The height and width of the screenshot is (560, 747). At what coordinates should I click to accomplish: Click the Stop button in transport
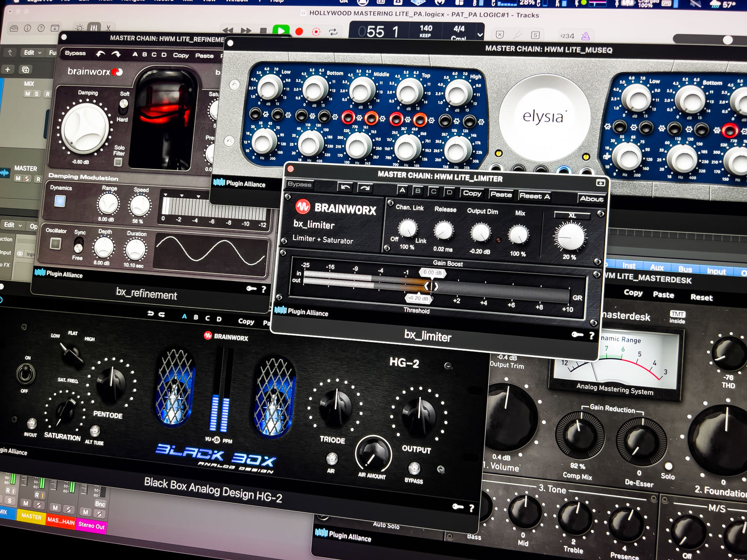coord(263,31)
